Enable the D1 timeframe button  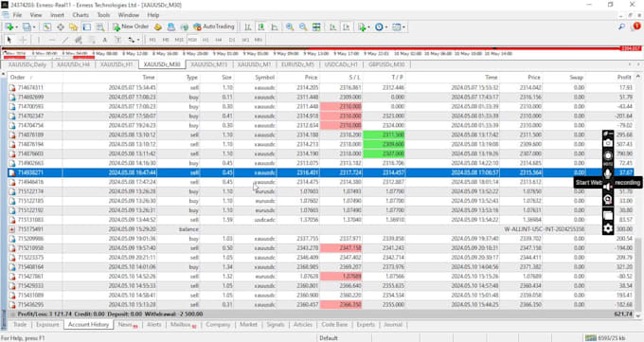coord(232,40)
